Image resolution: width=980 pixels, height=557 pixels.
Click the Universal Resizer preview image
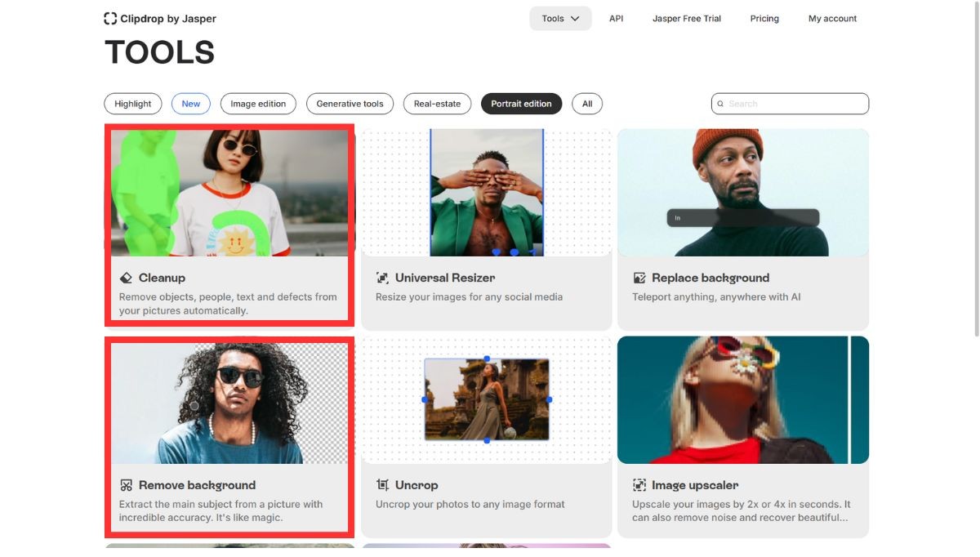pyautogui.click(x=487, y=193)
